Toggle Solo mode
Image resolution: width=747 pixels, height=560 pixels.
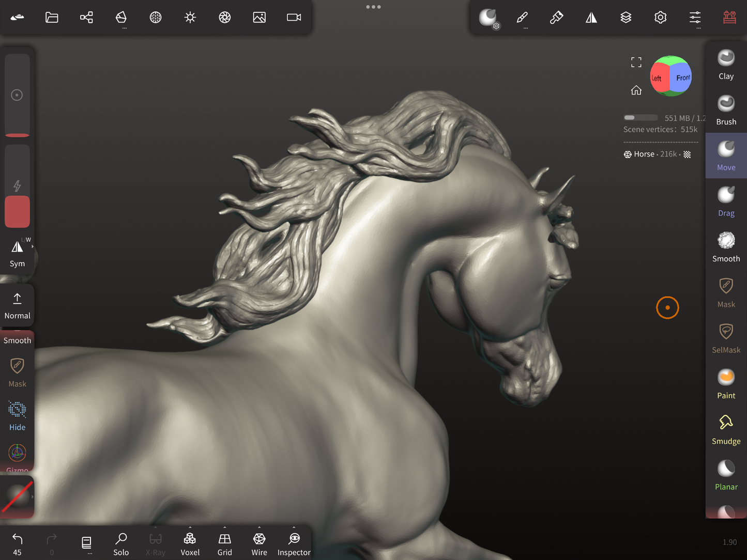click(x=121, y=543)
